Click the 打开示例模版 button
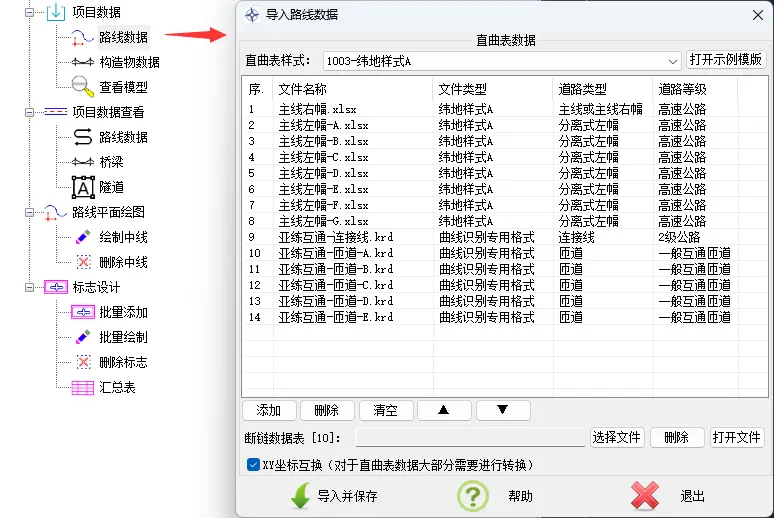This screenshot has height=518, width=774. point(725,60)
